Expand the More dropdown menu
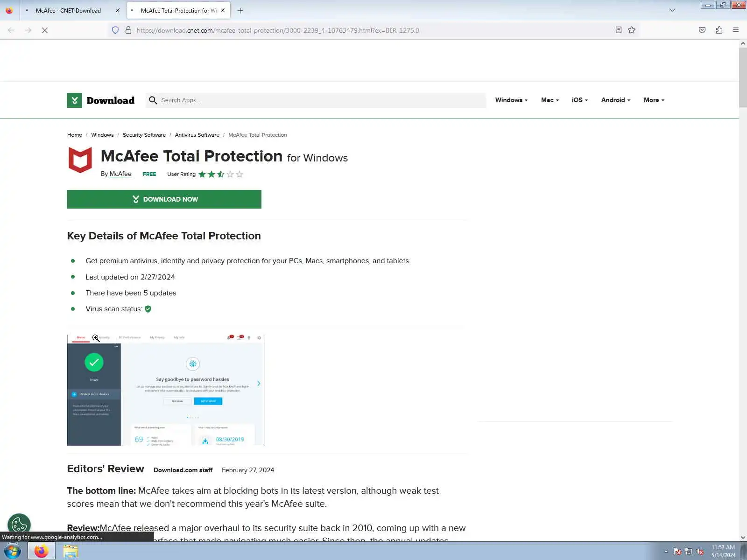The image size is (747, 560). pos(654,100)
